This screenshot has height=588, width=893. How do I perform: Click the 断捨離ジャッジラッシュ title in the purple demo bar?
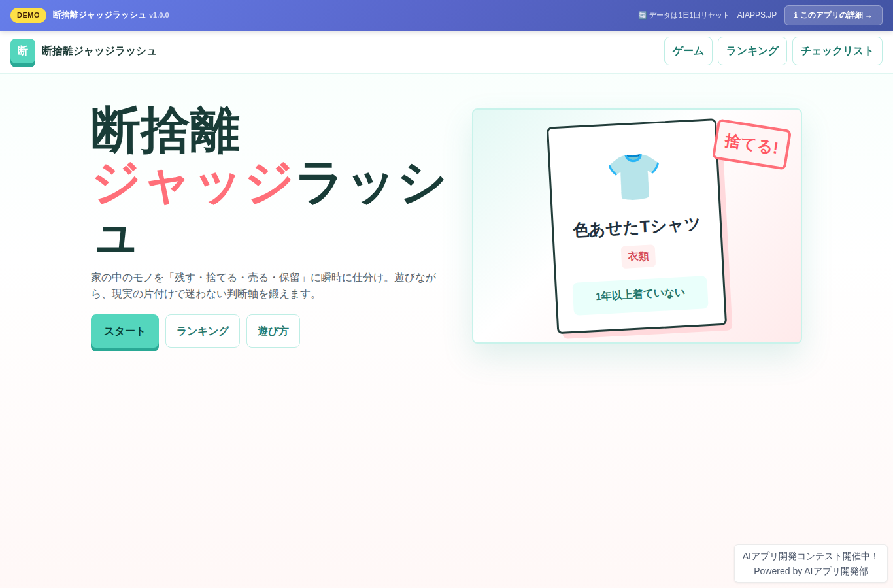point(99,15)
